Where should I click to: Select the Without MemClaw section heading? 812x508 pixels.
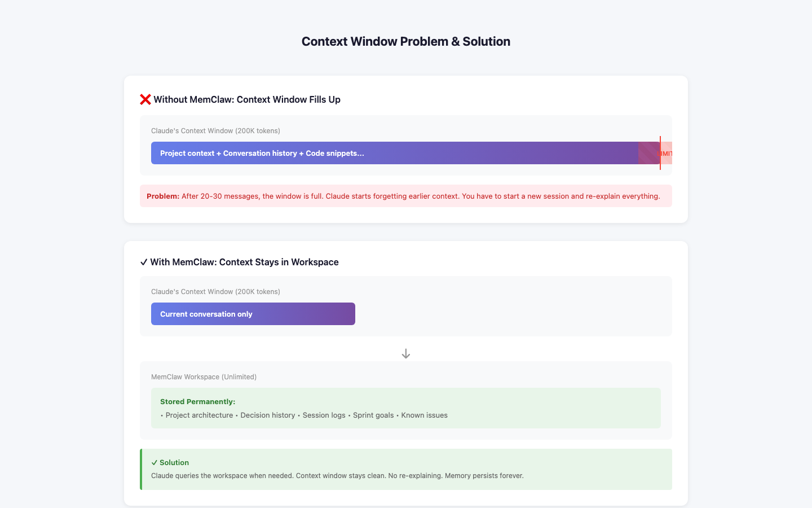click(x=247, y=100)
